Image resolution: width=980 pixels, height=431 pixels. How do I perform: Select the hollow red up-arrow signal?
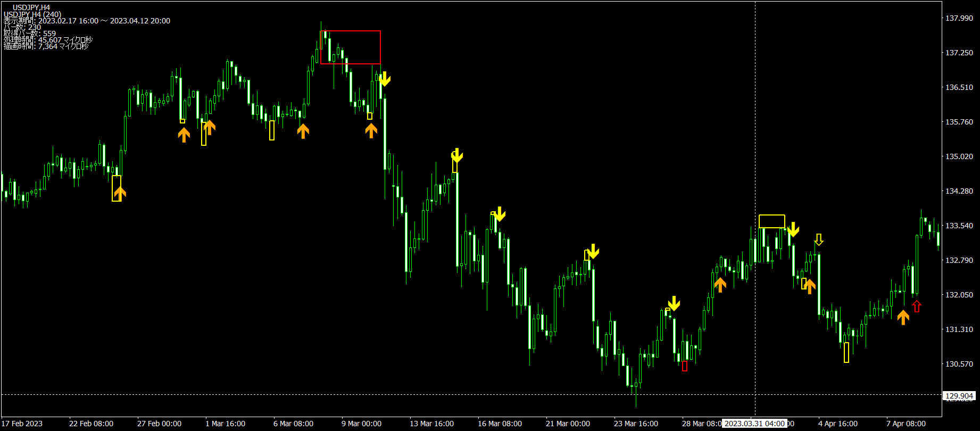[917, 306]
